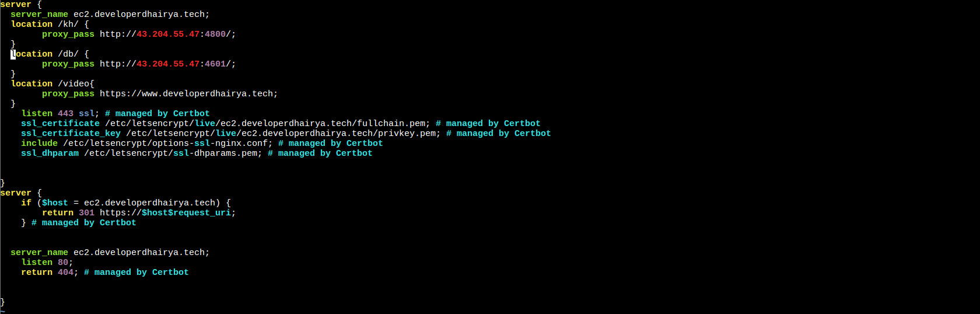Click the closing brace of last server block
This screenshot has width=980, height=314.
click(x=2, y=302)
